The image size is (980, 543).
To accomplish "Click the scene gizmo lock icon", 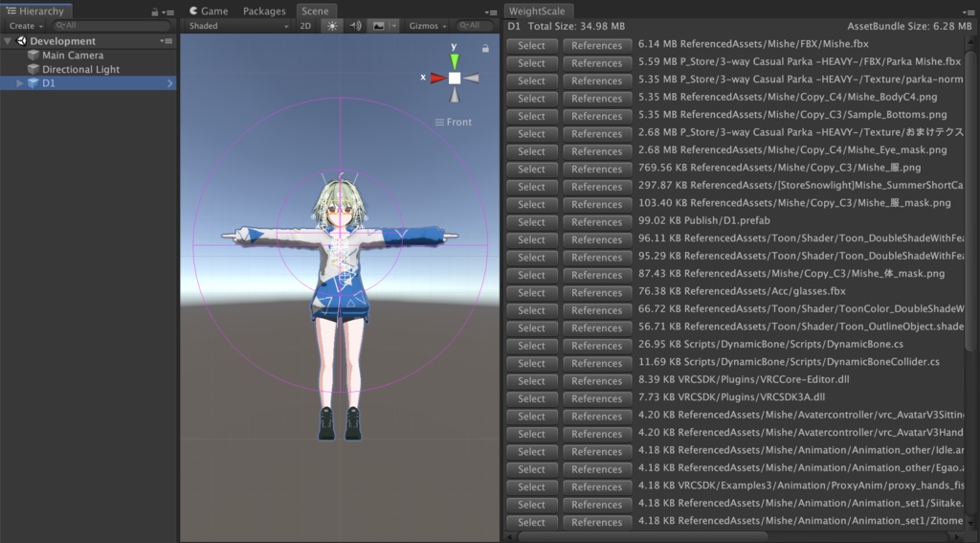I will click(485, 48).
